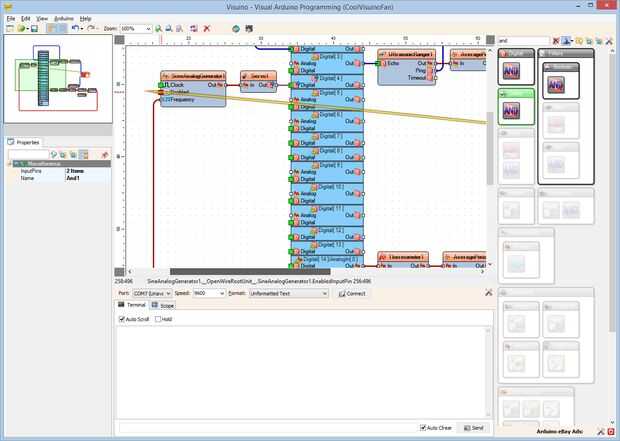Open the Speed 9600 combo box
The image size is (620, 441).
click(x=209, y=293)
